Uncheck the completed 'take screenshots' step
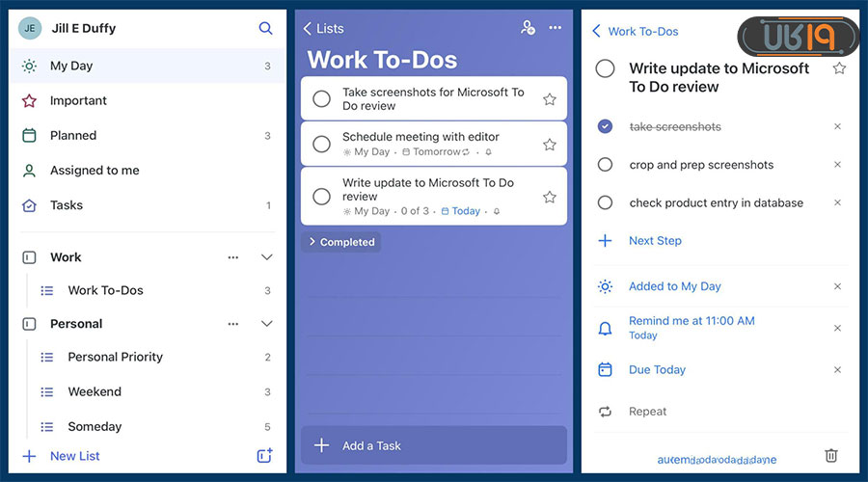Viewport: 868px width, 482px height. pyautogui.click(x=605, y=126)
